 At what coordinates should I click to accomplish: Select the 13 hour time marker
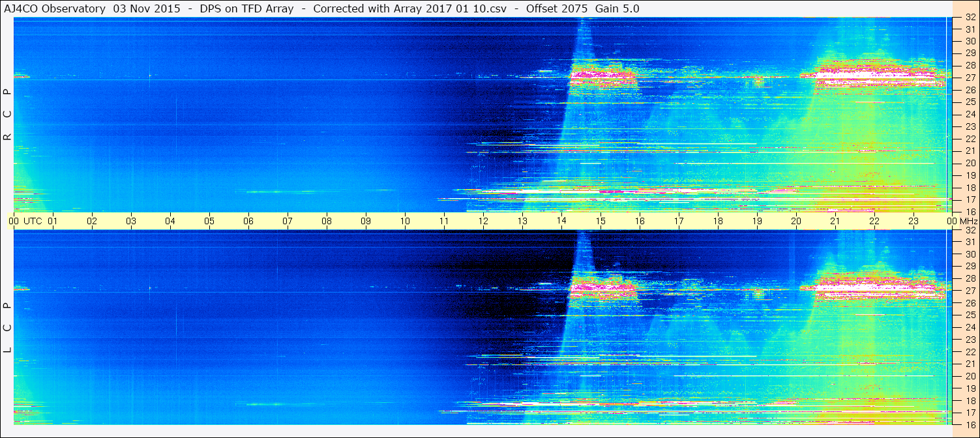(x=522, y=221)
